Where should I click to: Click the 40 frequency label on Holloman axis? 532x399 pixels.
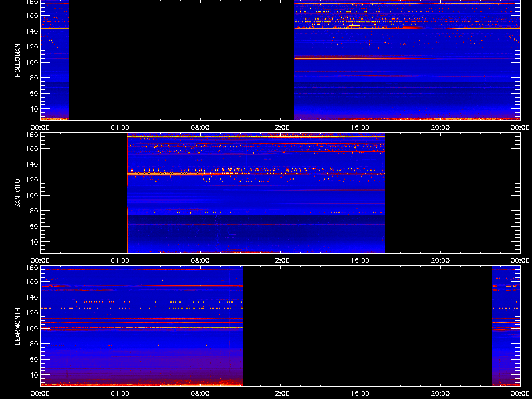pyautogui.click(x=34, y=109)
